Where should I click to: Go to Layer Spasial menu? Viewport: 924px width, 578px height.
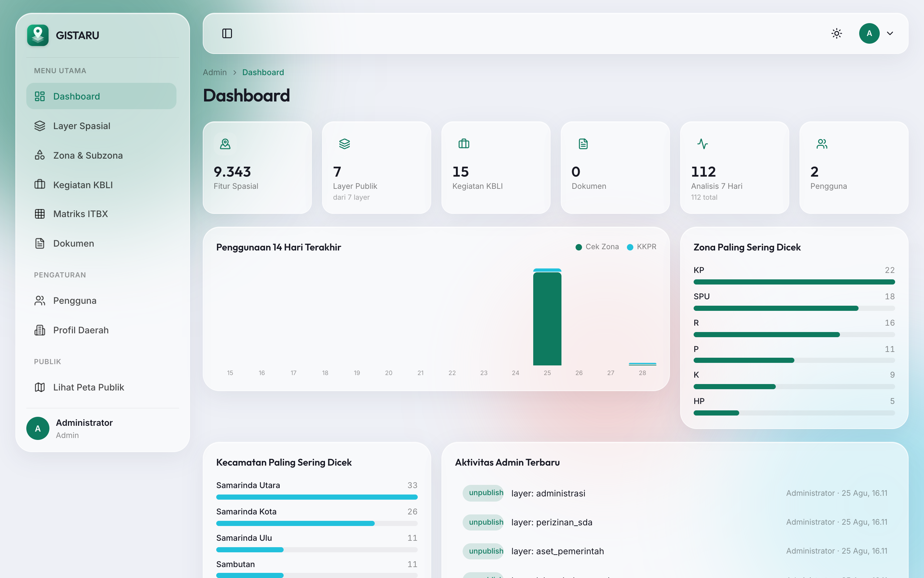tap(101, 126)
